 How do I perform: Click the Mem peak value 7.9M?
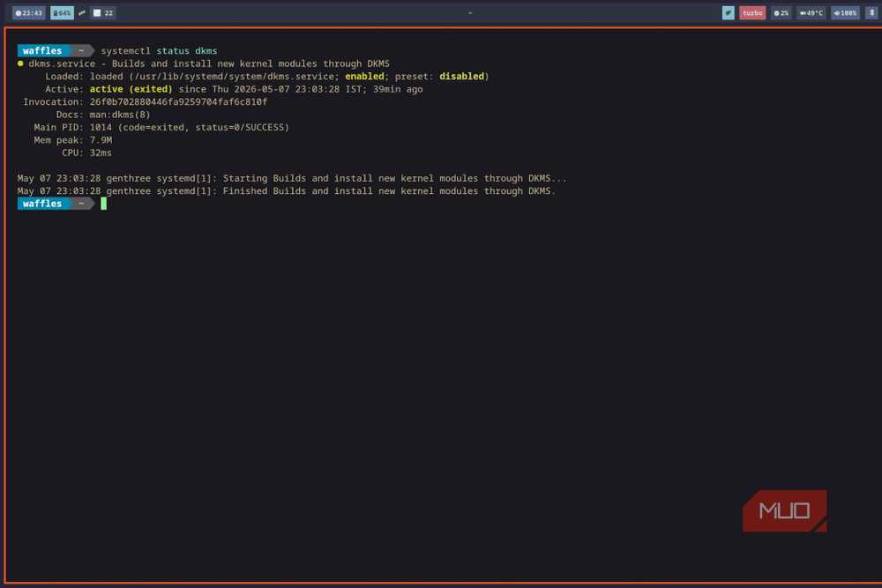coord(101,140)
